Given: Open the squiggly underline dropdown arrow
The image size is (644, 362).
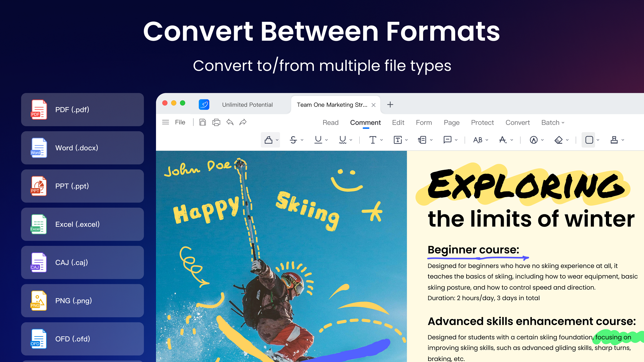Looking at the screenshot, I should [351, 140].
